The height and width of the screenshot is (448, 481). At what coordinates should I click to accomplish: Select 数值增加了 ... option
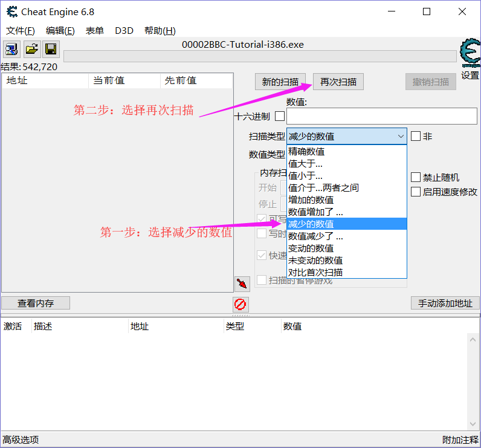point(347,212)
